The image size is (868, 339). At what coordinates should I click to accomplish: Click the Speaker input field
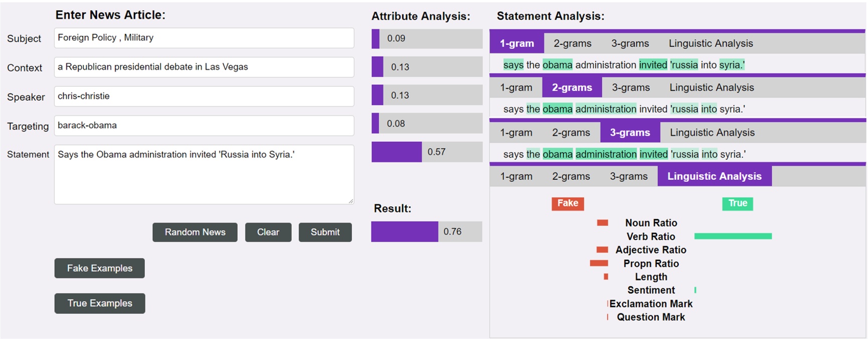coord(203,96)
